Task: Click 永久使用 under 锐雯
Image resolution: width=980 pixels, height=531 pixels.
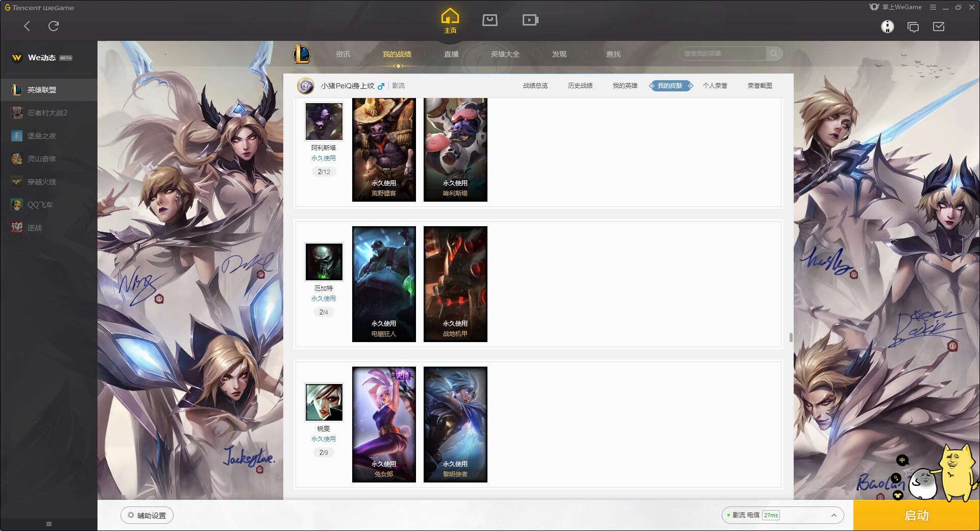Action: [x=324, y=439]
